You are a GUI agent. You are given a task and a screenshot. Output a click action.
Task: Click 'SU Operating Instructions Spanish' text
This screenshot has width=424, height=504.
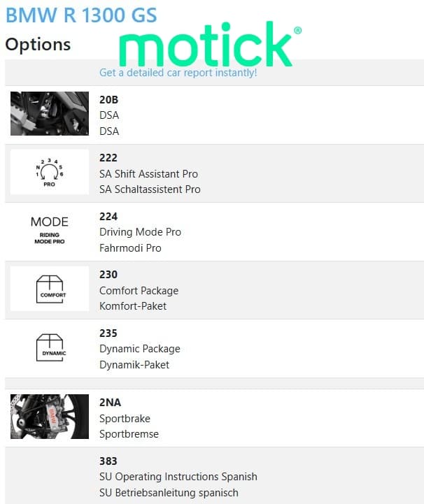pos(178,477)
